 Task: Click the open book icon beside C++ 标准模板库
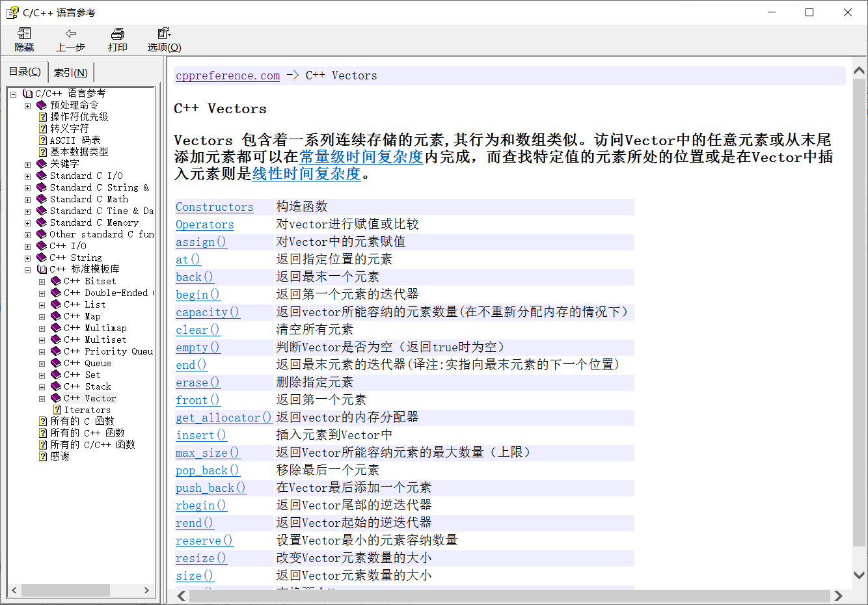[x=42, y=269]
